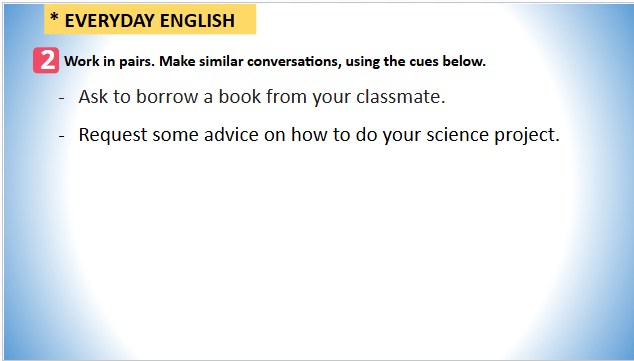This screenshot has height=361, width=634.
Task: Select the yellow EVERYDAY ENGLISH banner
Action: tap(150, 19)
